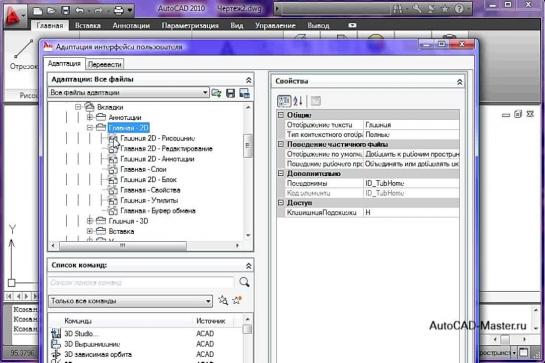Select Главная - Утилиты tree item
The height and width of the screenshot is (363, 545).
tap(149, 201)
